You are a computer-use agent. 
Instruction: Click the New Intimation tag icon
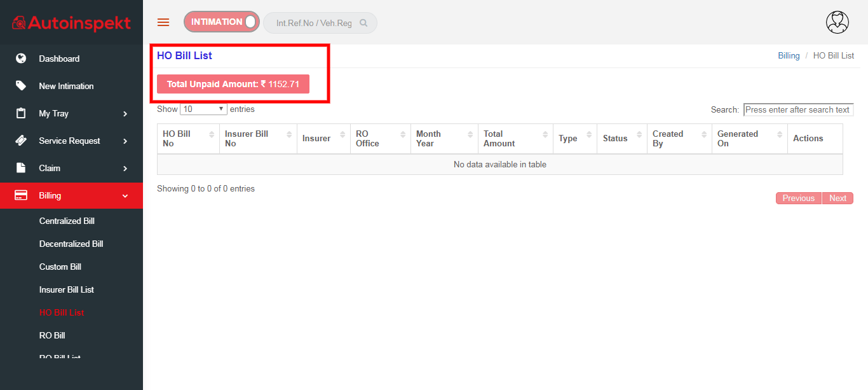[x=21, y=86]
